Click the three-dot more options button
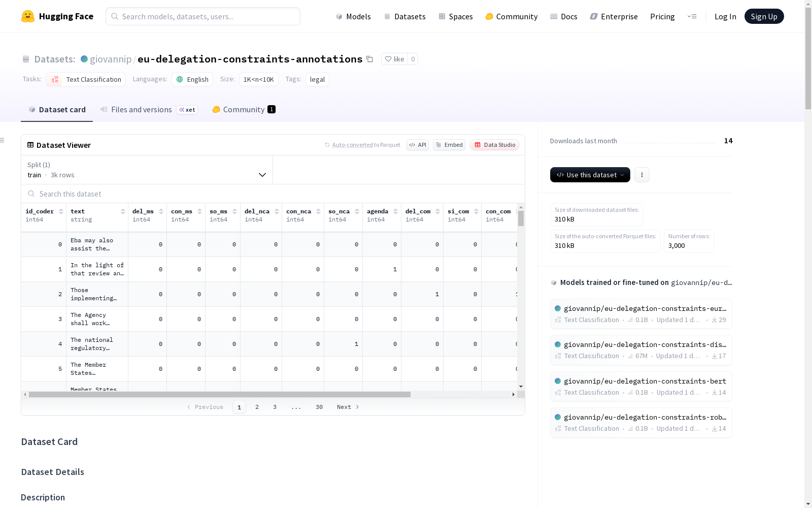 pyautogui.click(x=642, y=175)
